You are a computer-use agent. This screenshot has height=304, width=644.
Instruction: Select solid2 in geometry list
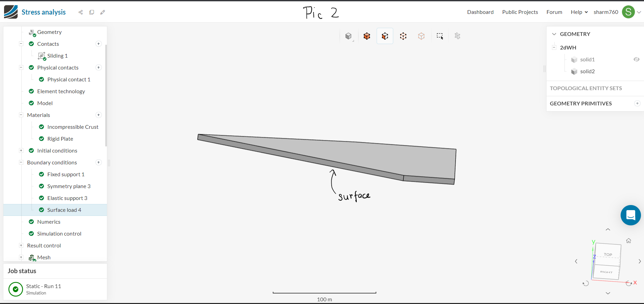[x=587, y=71]
